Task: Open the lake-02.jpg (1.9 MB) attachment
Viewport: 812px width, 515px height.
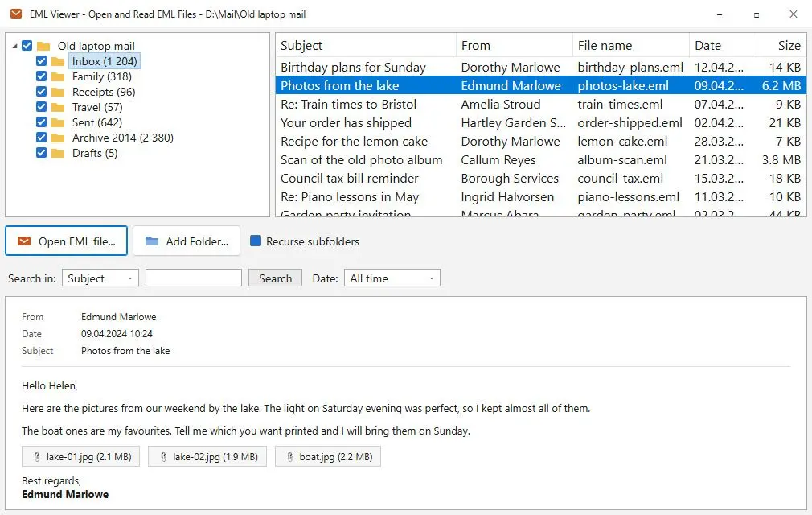Action: [x=207, y=456]
